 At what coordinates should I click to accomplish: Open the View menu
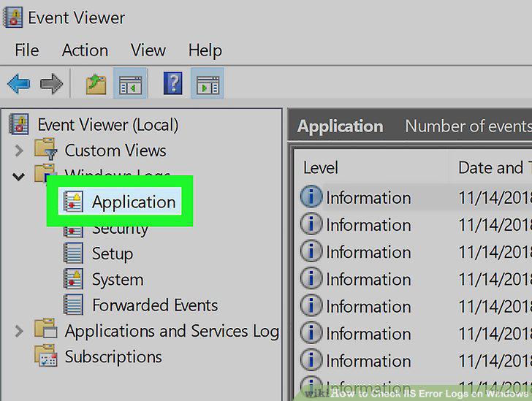(x=148, y=50)
